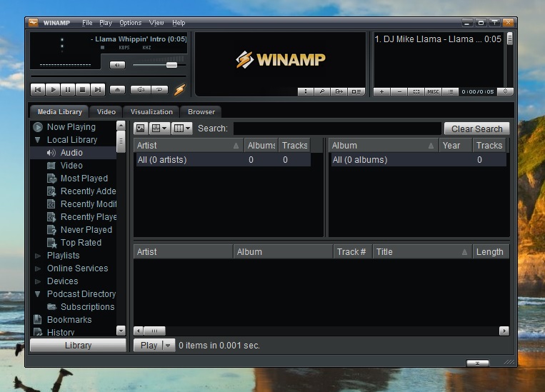Click the playlist selection button
The image size is (545, 392).
click(416, 91)
